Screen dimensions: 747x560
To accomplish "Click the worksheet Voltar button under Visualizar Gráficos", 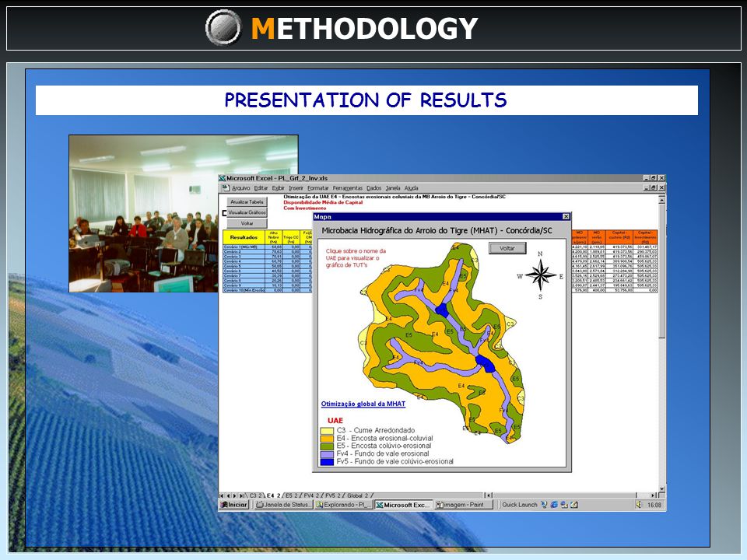I will pyautogui.click(x=247, y=223).
